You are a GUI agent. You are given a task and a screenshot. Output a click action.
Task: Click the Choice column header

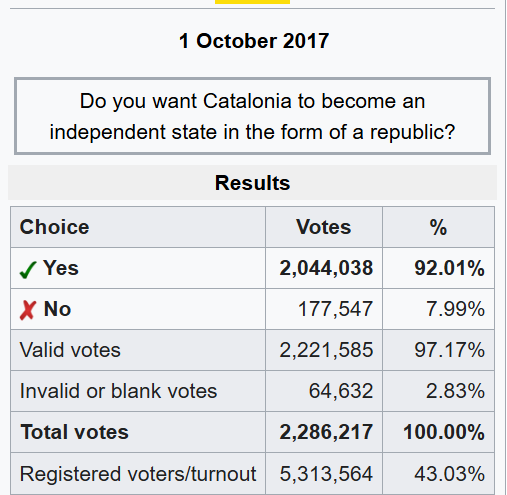(54, 227)
